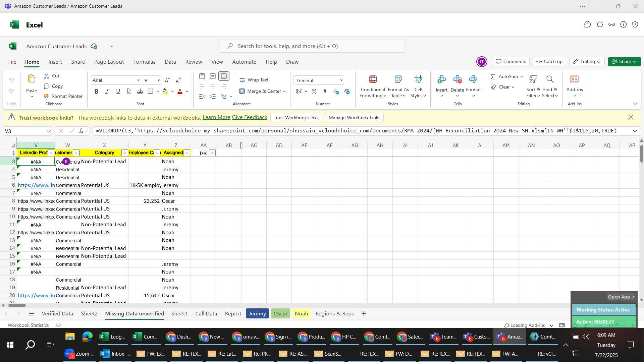Switch to the Jeremy sheet tab
This screenshot has width=644, height=362.
coord(257,314)
